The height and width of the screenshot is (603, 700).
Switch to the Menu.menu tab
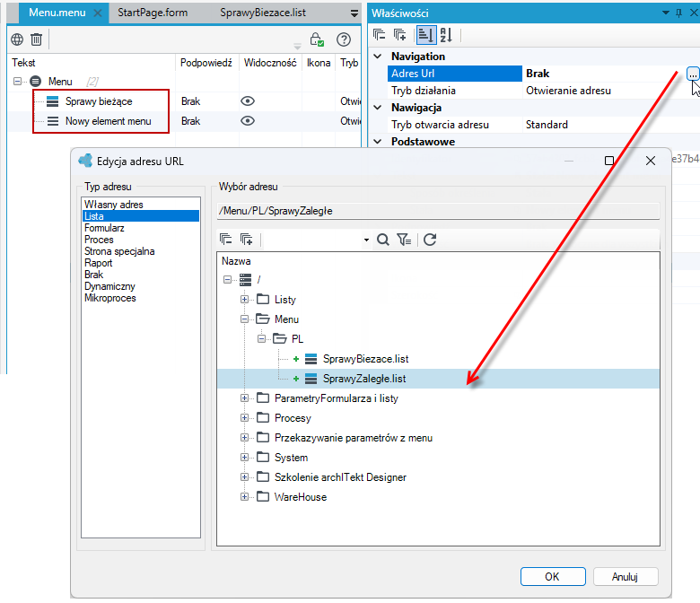tap(57, 13)
